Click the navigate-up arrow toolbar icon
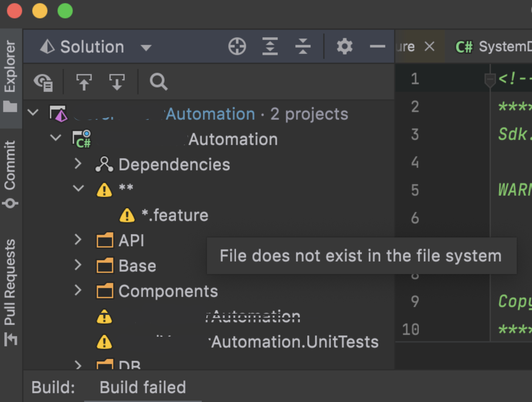The image size is (532, 402). [84, 82]
